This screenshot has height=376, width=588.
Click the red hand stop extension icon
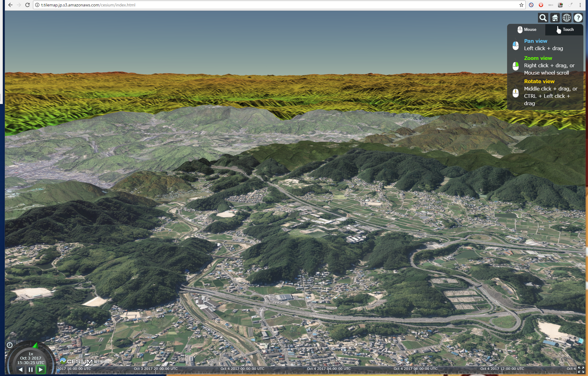point(541,5)
